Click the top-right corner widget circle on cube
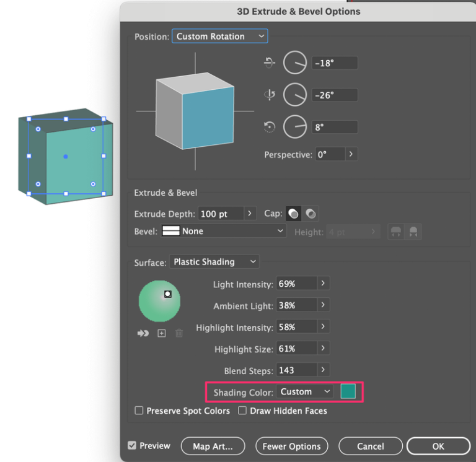 click(x=93, y=129)
